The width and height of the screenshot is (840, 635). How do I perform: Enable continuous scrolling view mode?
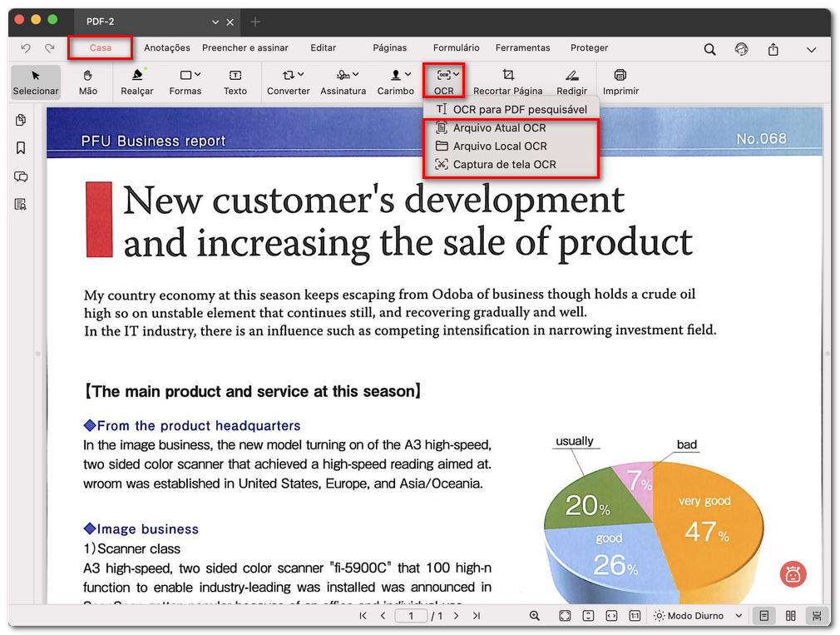coord(818,616)
